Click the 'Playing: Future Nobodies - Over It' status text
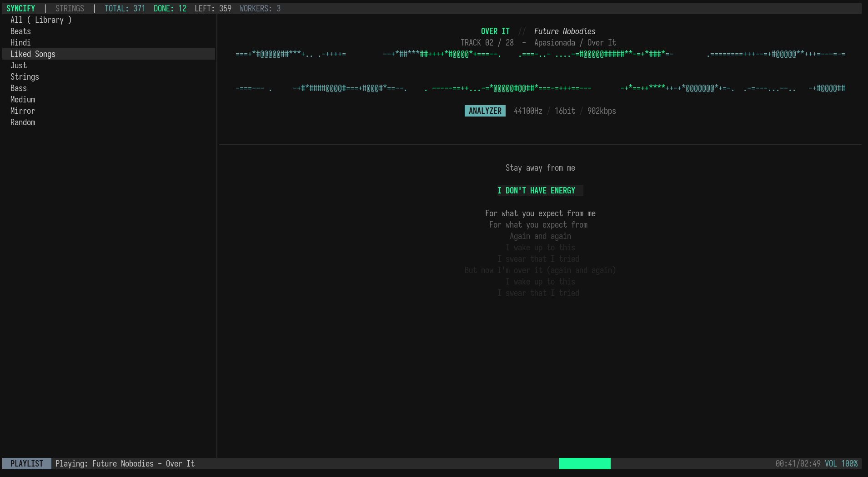 [125, 464]
